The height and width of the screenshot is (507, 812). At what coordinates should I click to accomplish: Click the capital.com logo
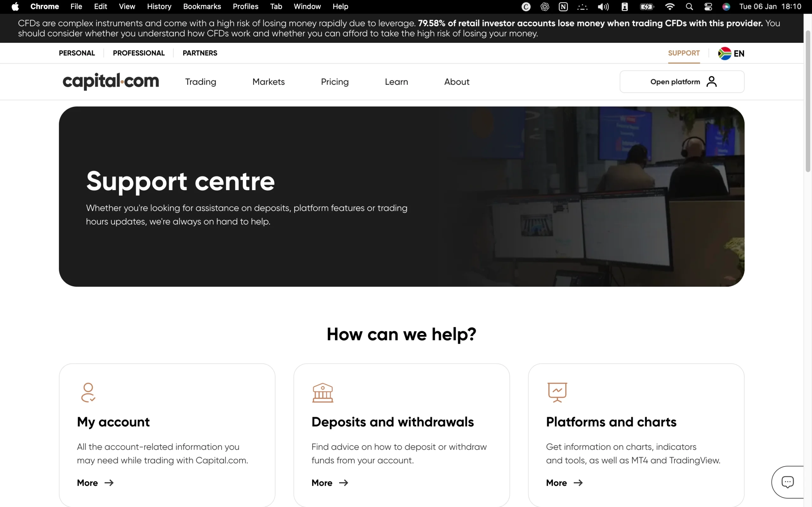tap(111, 81)
